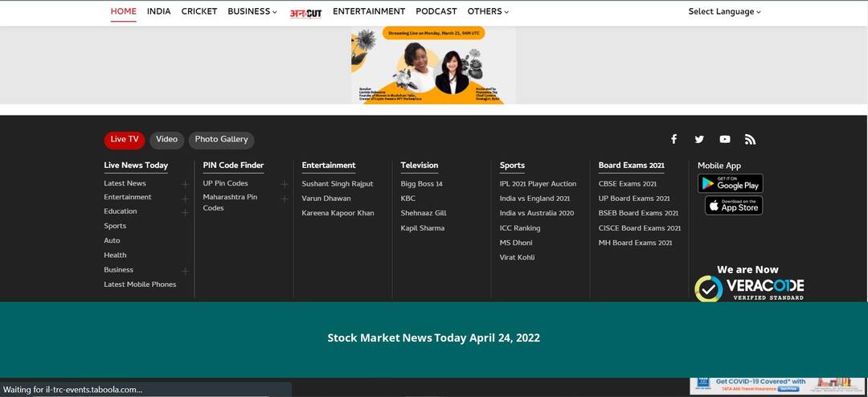Click the Television heading
Image resolution: width=868 pixels, height=397 pixels.
click(x=420, y=165)
